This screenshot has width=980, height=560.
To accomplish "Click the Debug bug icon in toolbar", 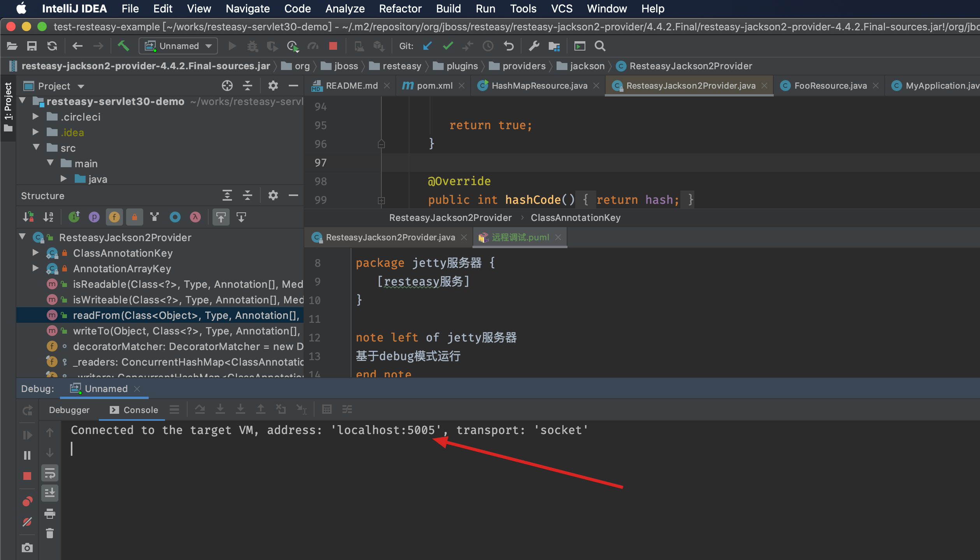I will [252, 46].
